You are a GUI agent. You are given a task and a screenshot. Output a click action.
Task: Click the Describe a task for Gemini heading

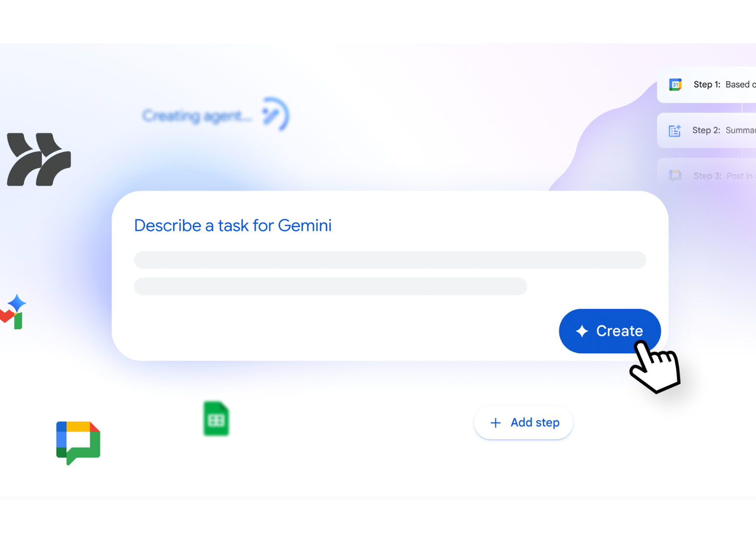[233, 226]
